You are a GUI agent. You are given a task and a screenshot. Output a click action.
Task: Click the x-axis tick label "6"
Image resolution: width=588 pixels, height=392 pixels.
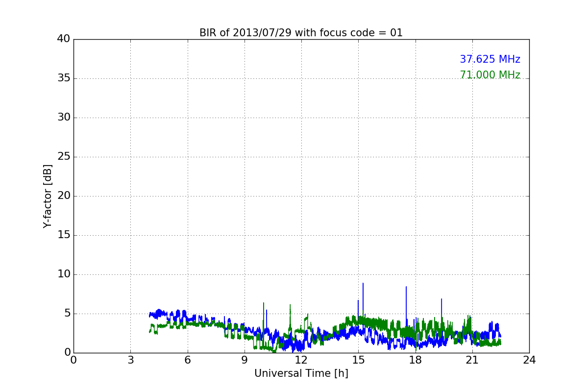coord(188,360)
